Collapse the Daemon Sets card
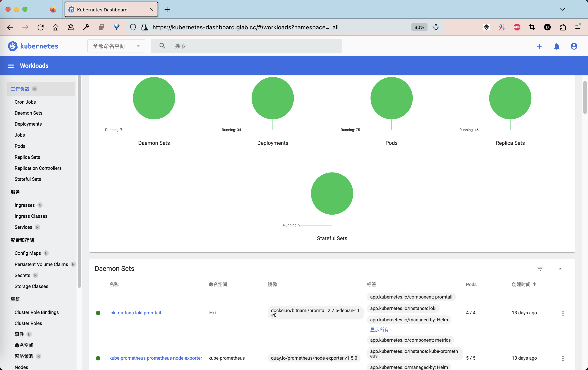The image size is (588, 370). [560, 269]
